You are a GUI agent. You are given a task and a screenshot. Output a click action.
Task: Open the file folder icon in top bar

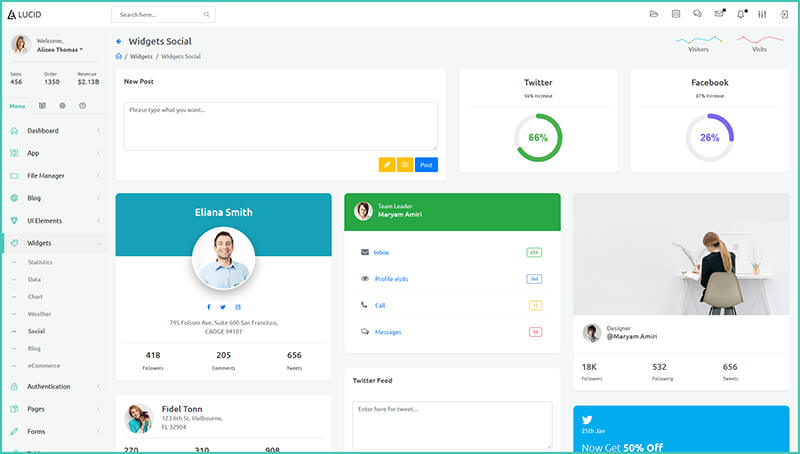coord(654,14)
